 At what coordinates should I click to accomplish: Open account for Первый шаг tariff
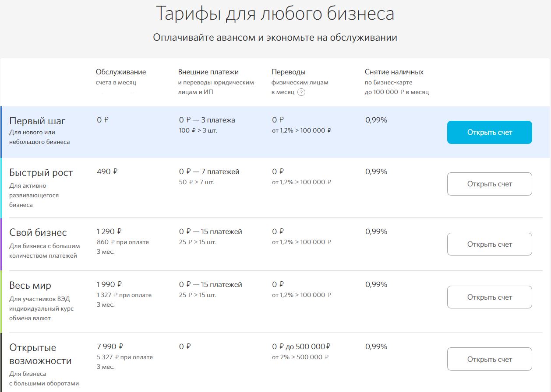click(489, 132)
